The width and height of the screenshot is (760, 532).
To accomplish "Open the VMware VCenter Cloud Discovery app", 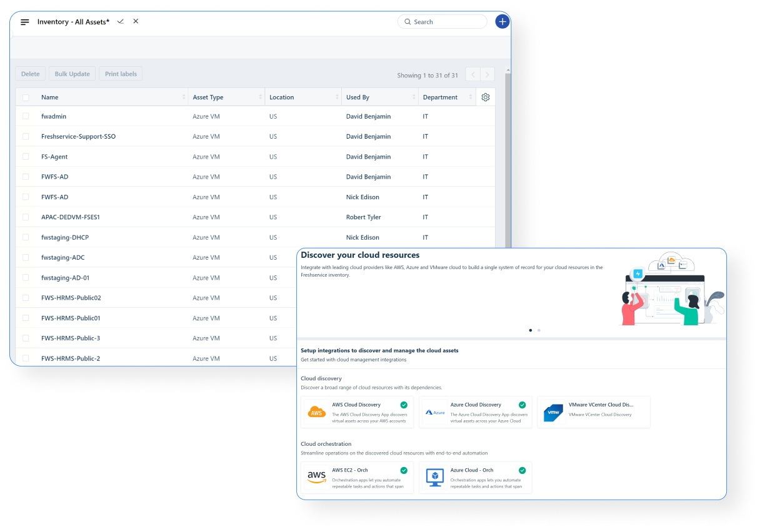I will tap(593, 412).
